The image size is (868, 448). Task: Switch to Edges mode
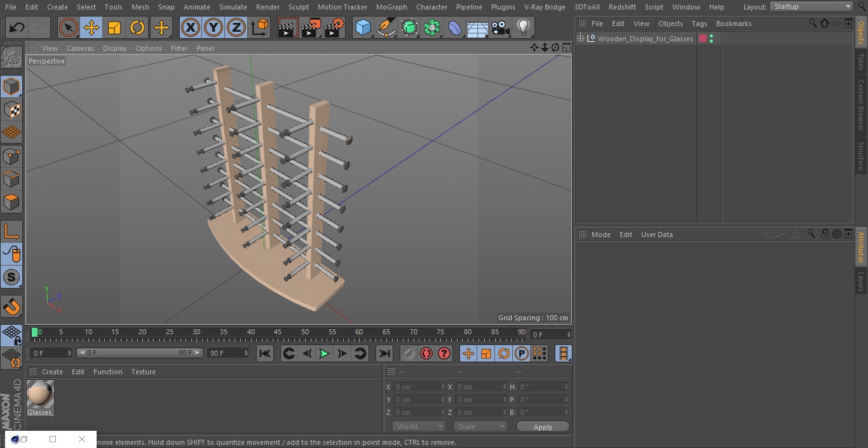(11, 179)
